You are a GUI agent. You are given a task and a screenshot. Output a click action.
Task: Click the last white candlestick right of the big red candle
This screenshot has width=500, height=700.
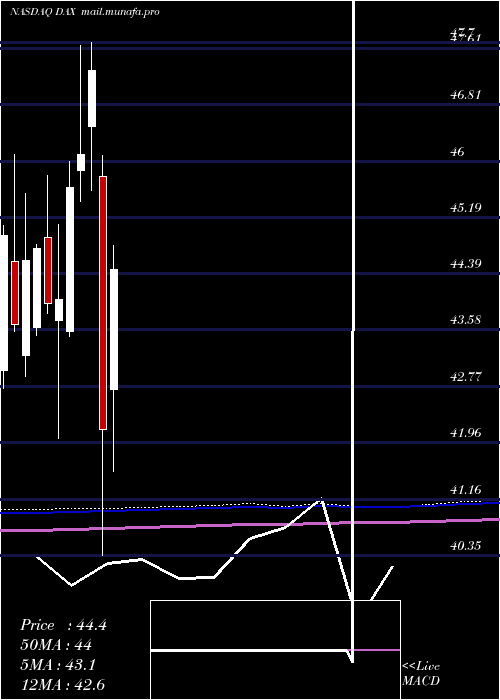click(x=114, y=329)
